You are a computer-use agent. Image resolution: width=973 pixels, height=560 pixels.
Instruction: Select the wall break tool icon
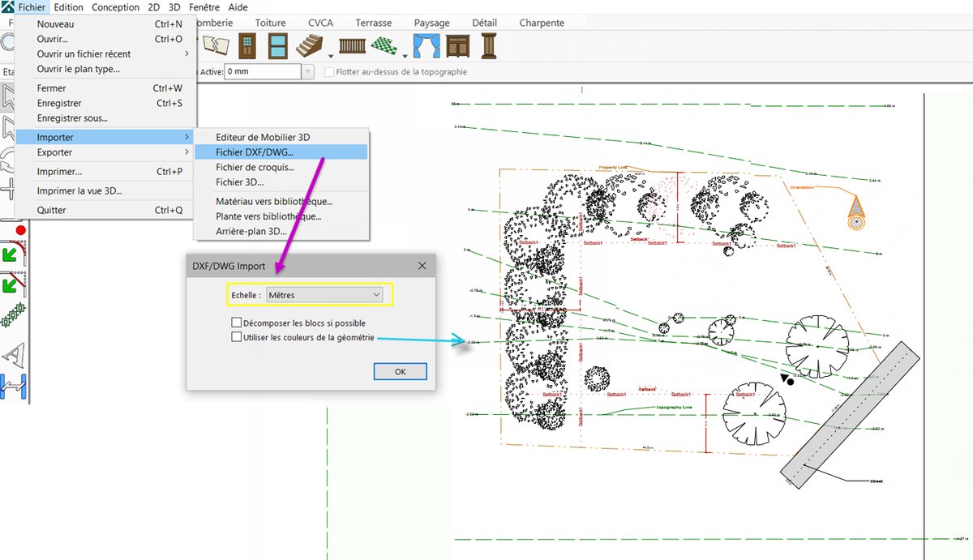coord(215,45)
